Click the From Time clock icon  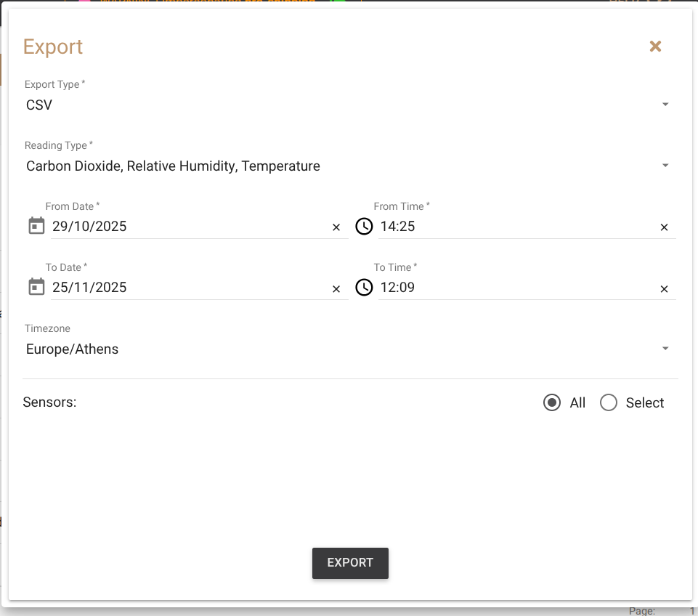coord(364,227)
